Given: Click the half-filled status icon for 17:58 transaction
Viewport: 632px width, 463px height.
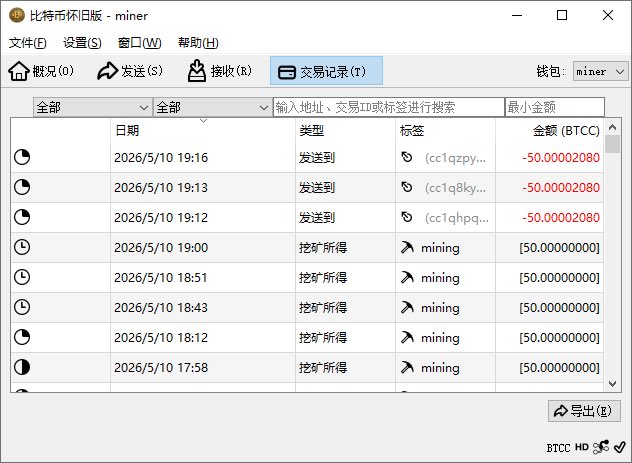Looking at the screenshot, I should tap(22, 367).
